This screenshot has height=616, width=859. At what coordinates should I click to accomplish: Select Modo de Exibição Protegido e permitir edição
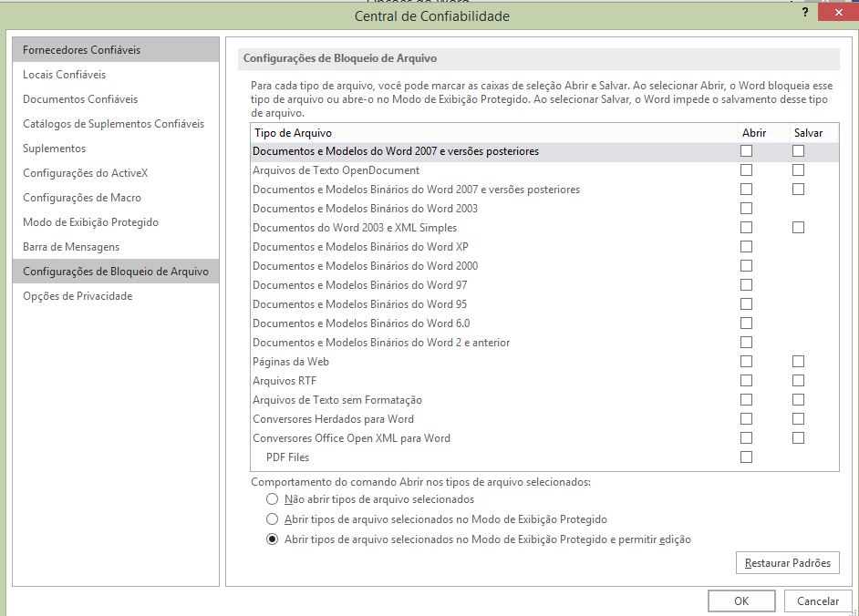[x=273, y=539]
